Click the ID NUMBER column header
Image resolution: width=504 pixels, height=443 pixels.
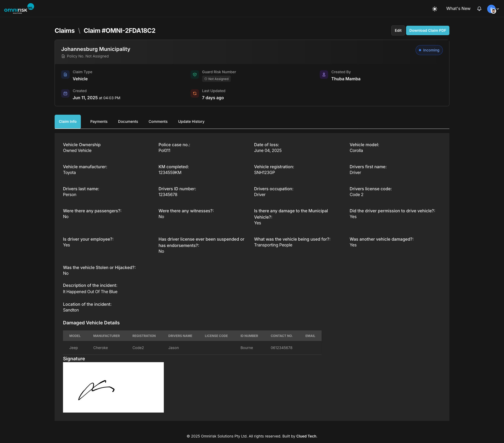point(249,336)
